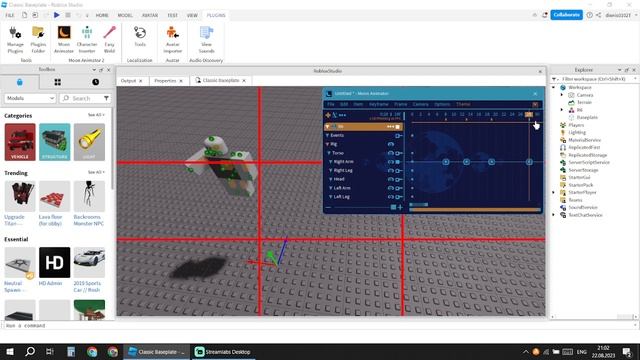
Task: Collapse the Torso track in Moon Animator
Action: (329, 153)
